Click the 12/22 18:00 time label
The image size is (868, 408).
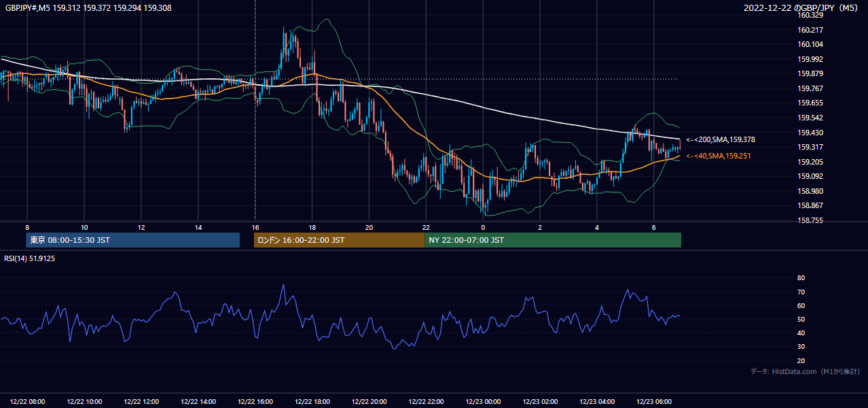pyautogui.click(x=312, y=402)
